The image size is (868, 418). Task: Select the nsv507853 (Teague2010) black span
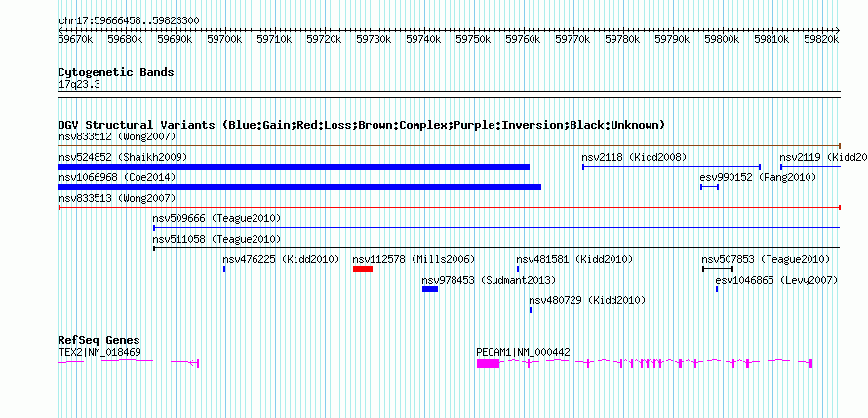tap(718, 269)
